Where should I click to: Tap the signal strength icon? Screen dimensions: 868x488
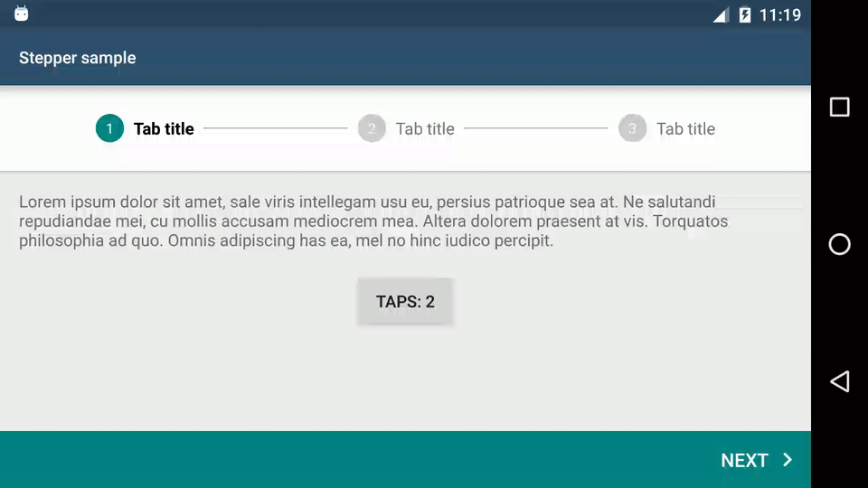(x=721, y=15)
